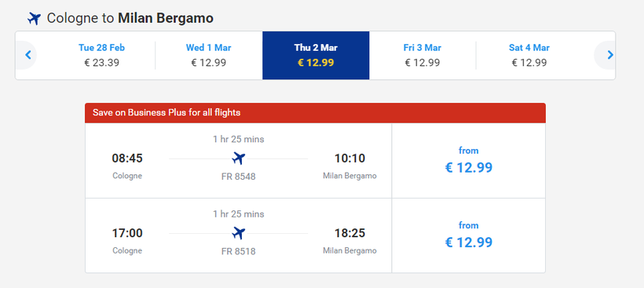Image resolution: width=644 pixels, height=288 pixels.
Task: Choose the Sat 4 Mar date tab
Action: 529,56
